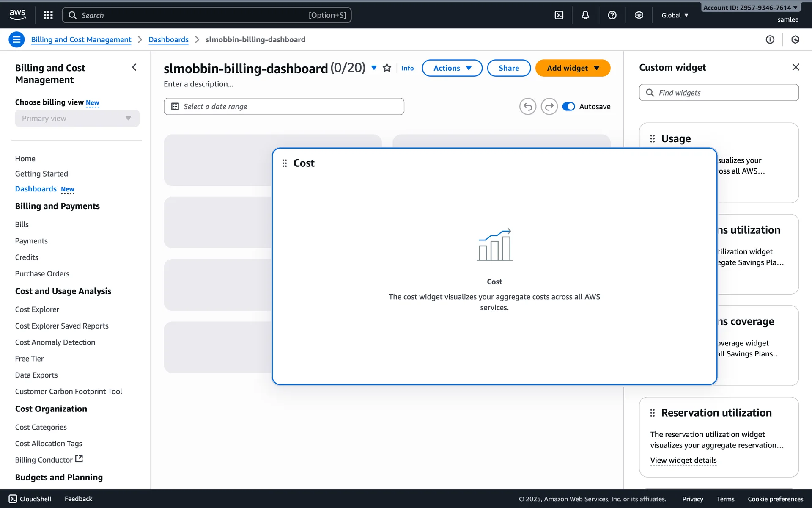Open the Global region selector
This screenshot has height=508, width=812.
[675, 15]
